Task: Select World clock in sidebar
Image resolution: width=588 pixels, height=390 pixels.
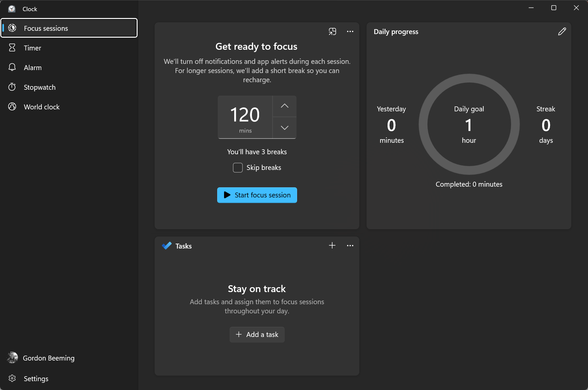Action: click(x=42, y=107)
